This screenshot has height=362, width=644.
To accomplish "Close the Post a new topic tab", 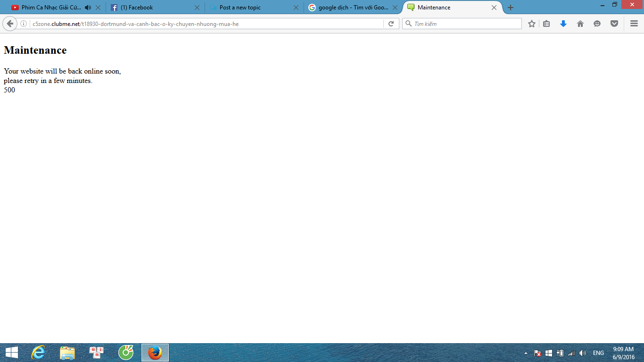I will click(x=296, y=8).
